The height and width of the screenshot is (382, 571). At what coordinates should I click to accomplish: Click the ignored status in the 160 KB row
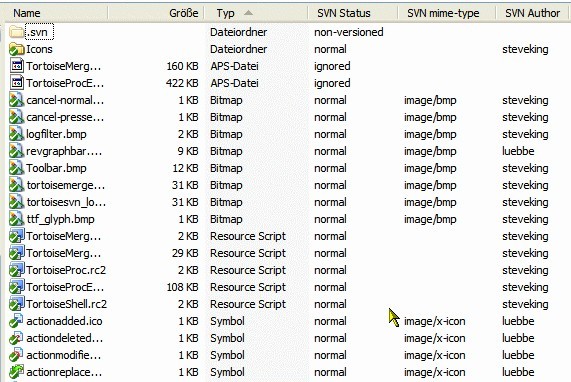point(332,66)
